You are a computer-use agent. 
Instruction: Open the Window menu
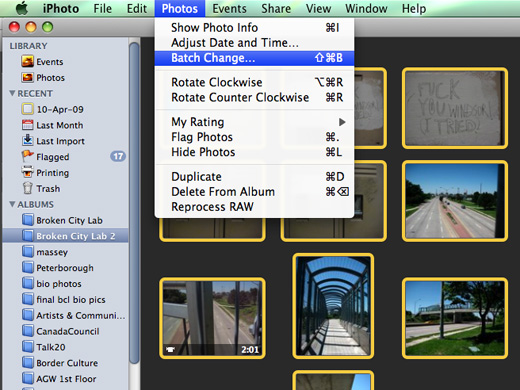[366, 8]
